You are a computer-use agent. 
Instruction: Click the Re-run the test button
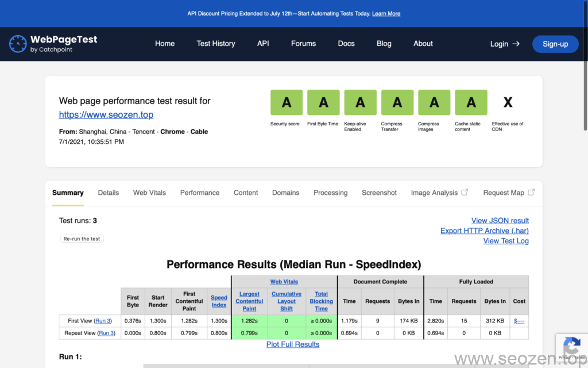(x=82, y=239)
